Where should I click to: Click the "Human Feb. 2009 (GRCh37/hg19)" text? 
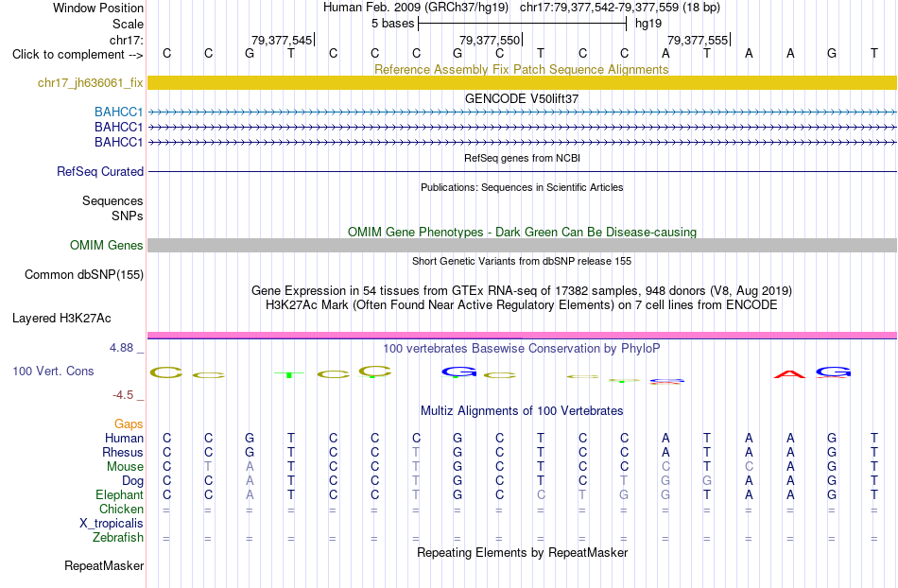tap(416, 8)
